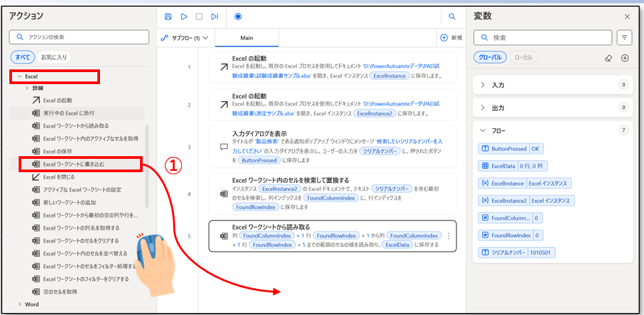Click the Recorder circle icon
The width and height of the screenshot is (644, 315).
click(x=239, y=16)
